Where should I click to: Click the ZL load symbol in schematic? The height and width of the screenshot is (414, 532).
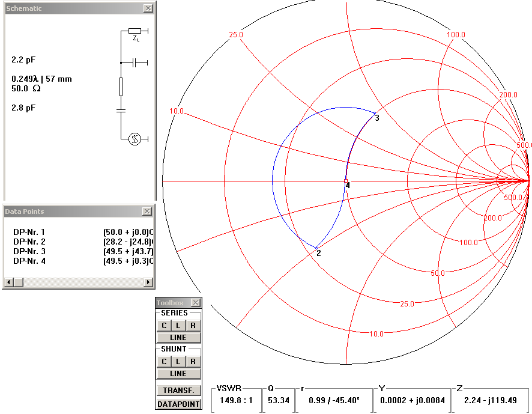(135, 31)
